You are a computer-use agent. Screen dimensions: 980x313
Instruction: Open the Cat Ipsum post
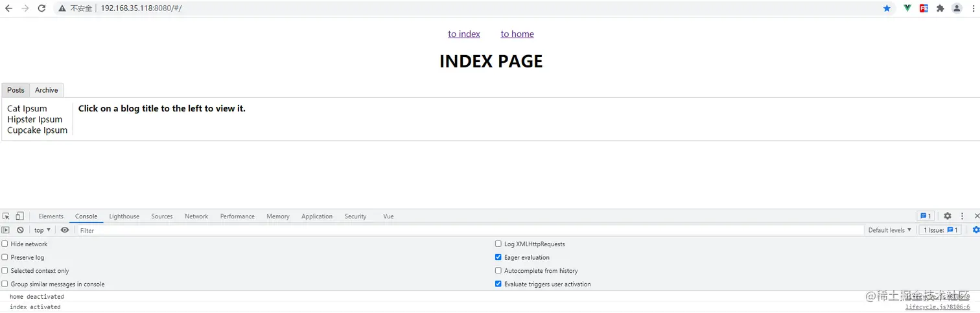[27, 108]
